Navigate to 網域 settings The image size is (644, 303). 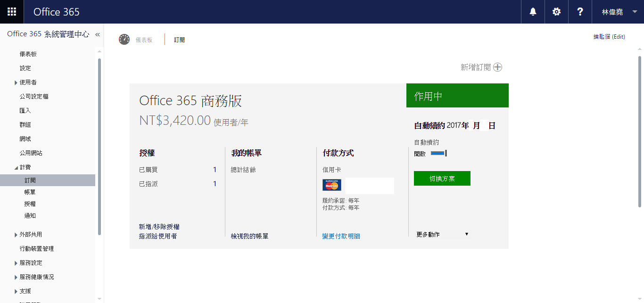tap(25, 139)
